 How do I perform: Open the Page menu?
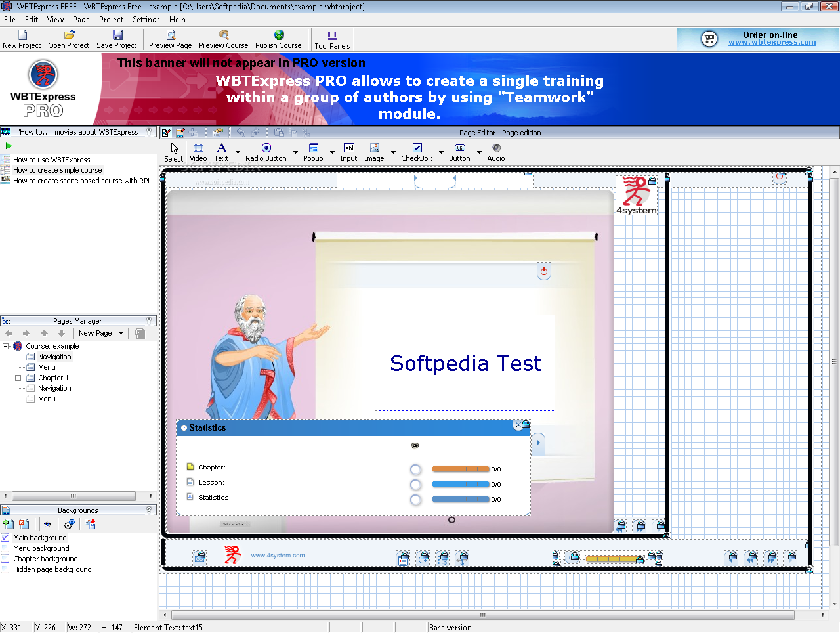pyautogui.click(x=81, y=20)
